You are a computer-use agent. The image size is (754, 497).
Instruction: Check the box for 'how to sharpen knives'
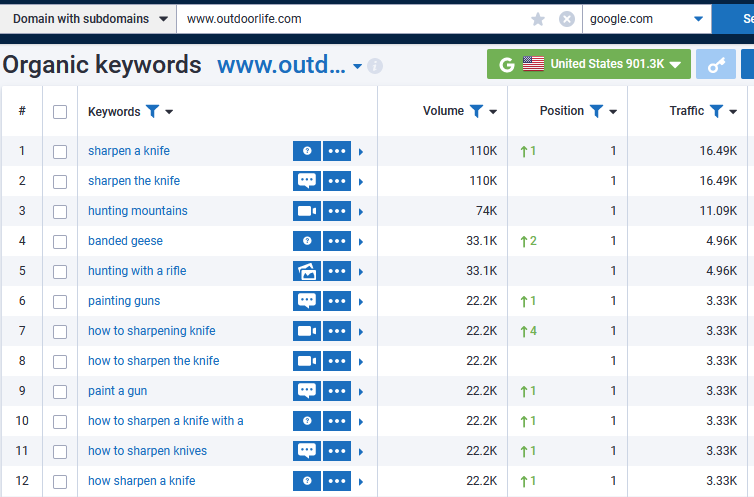pos(60,452)
